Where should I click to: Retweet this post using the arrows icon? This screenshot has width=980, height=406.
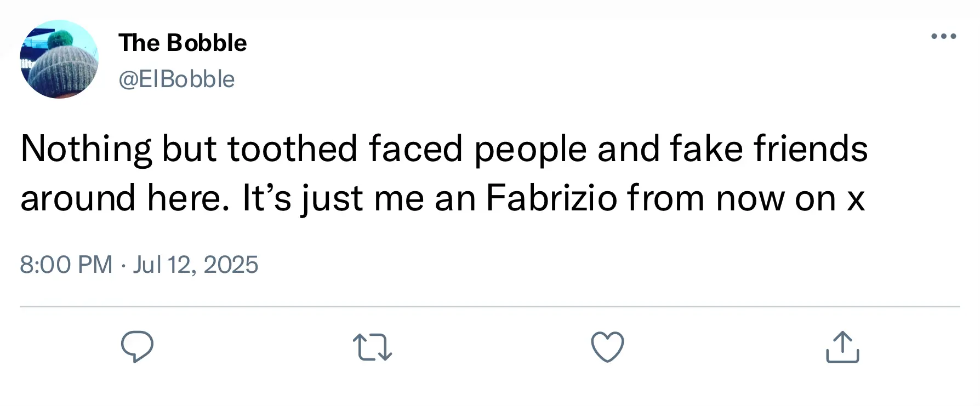[373, 348]
